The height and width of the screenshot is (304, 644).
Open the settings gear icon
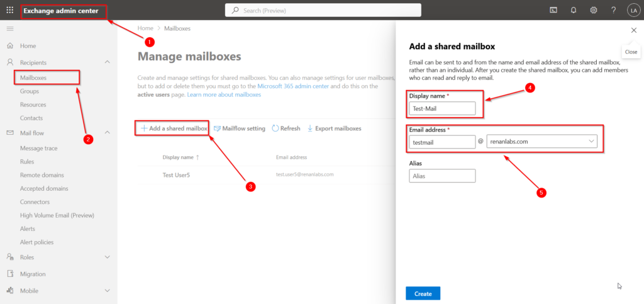point(594,10)
